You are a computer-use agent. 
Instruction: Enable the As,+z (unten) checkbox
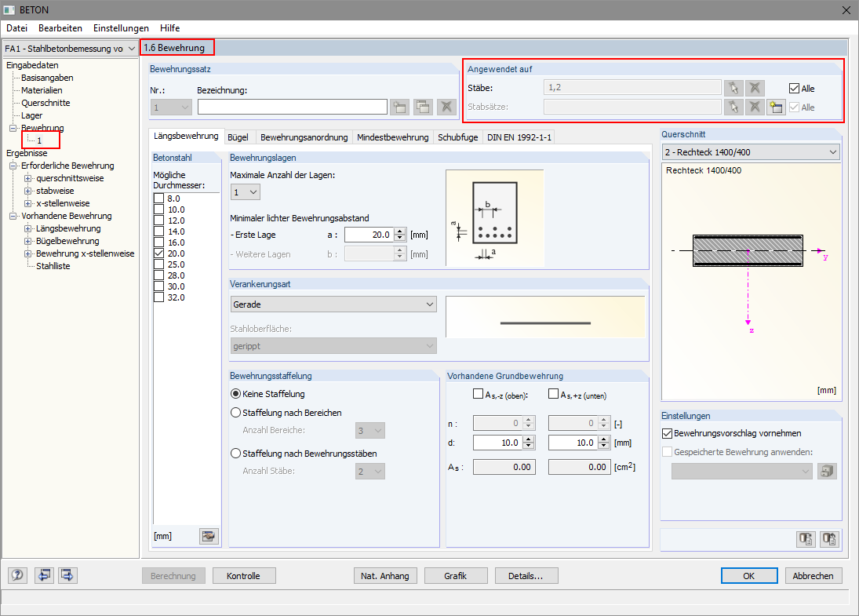click(553, 394)
